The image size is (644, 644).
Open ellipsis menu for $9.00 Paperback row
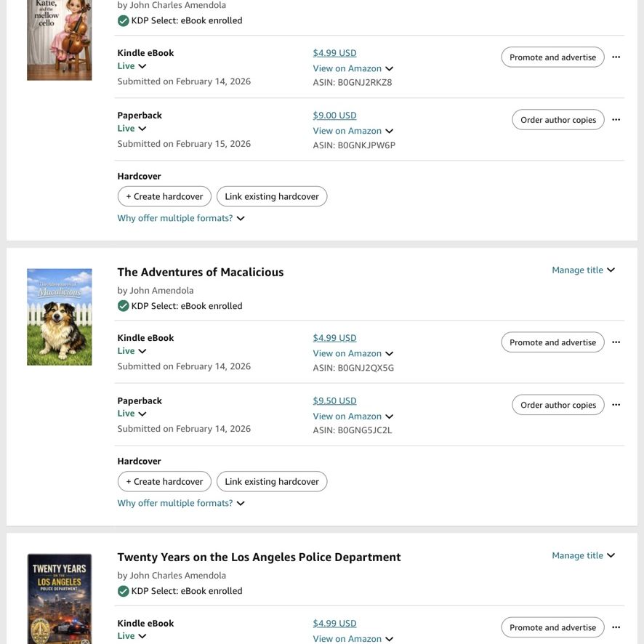click(x=616, y=119)
